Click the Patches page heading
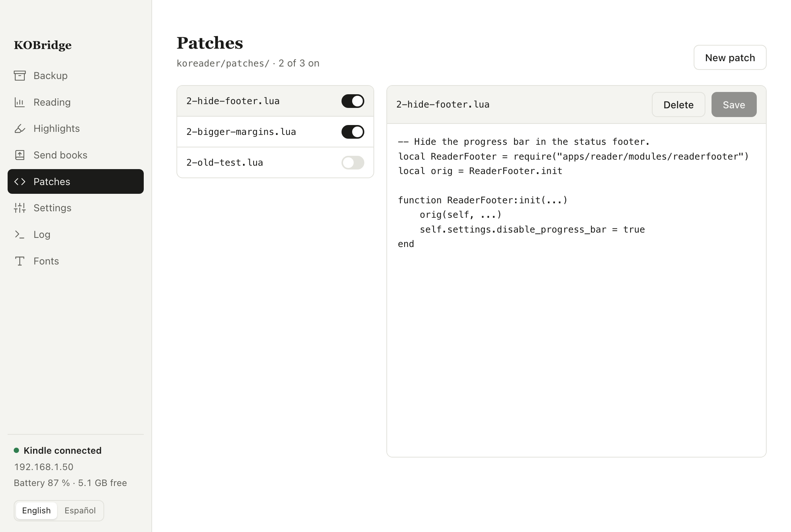Viewport: 791px width, 532px height. pos(210,43)
